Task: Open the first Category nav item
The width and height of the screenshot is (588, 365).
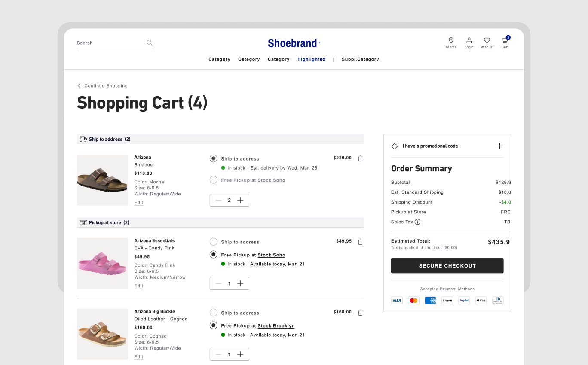Action: pos(220,59)
